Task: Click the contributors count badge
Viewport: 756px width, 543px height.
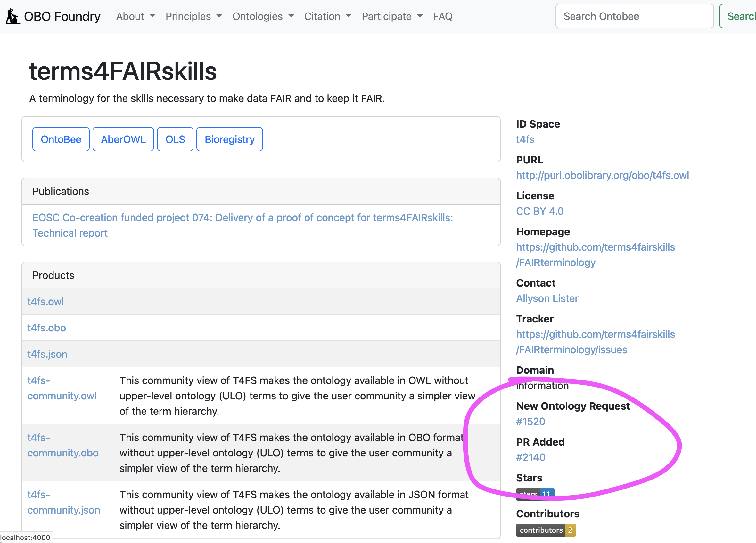Action: coord(546,530)
